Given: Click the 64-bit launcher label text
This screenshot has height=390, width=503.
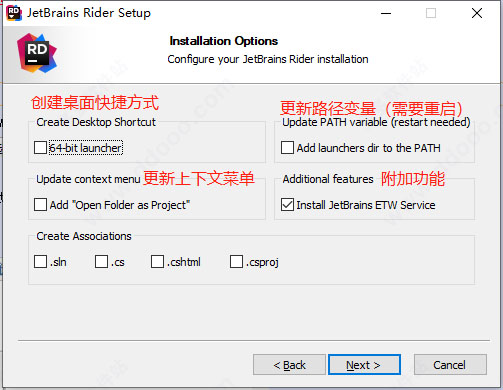Looking at the screenshot, I should point(86,148).
